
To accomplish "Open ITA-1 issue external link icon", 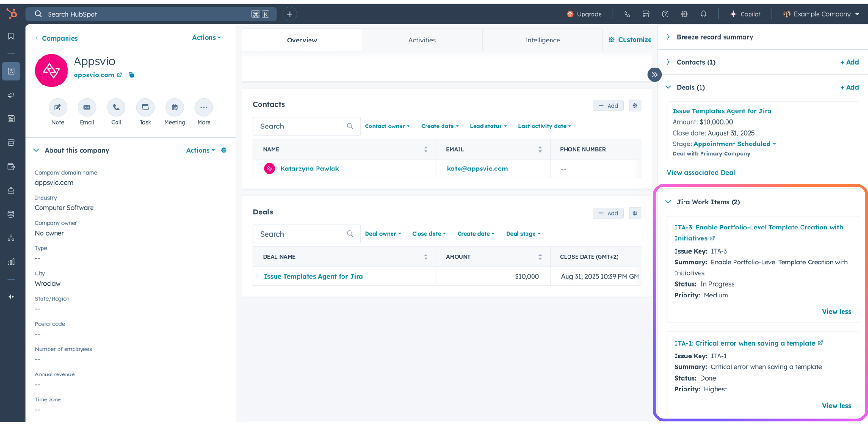I will coord(820,343).
